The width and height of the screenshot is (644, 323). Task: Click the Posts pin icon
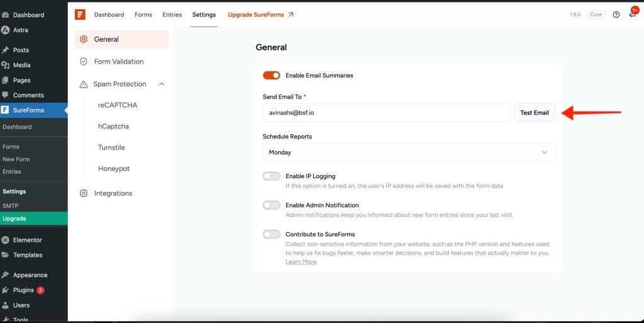click(x=5, y=50)
